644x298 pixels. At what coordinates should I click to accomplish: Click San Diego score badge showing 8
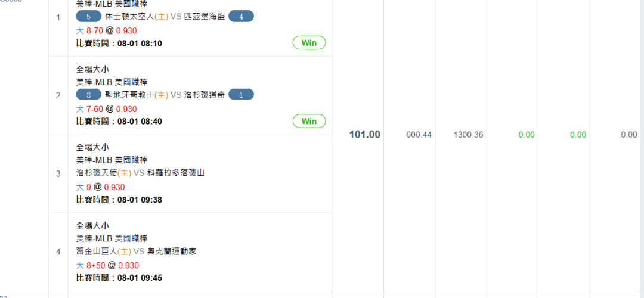(x=89, y=95)
